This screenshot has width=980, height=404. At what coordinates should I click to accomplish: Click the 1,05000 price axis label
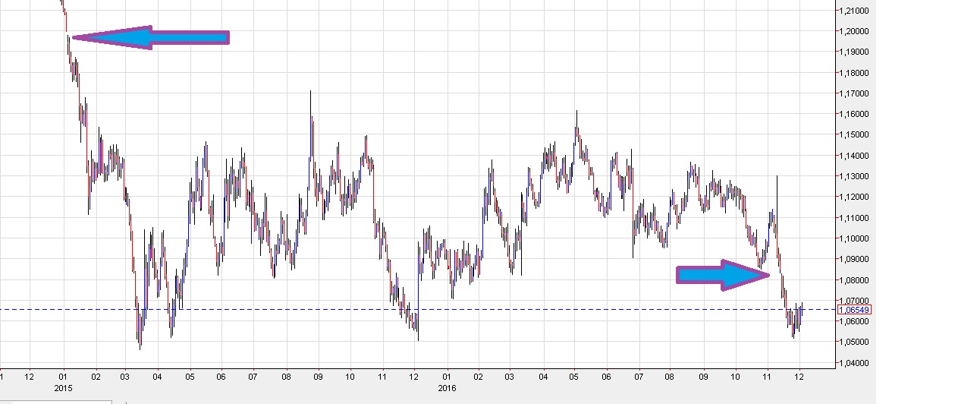pos(853,342)
